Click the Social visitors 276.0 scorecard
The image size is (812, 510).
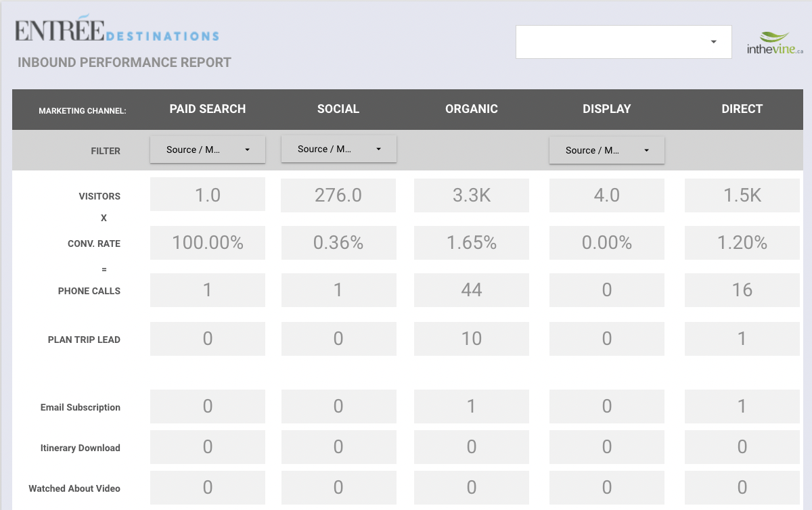click(x=338, y=195)
